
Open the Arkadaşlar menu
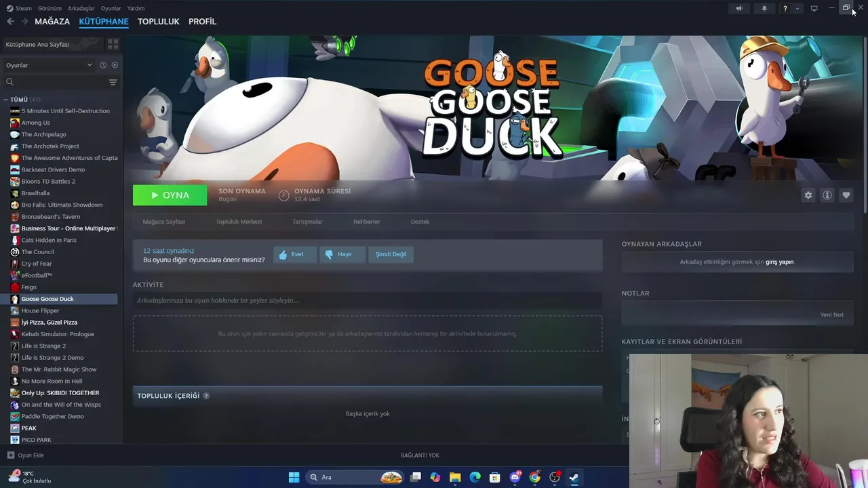coord(81,8)
